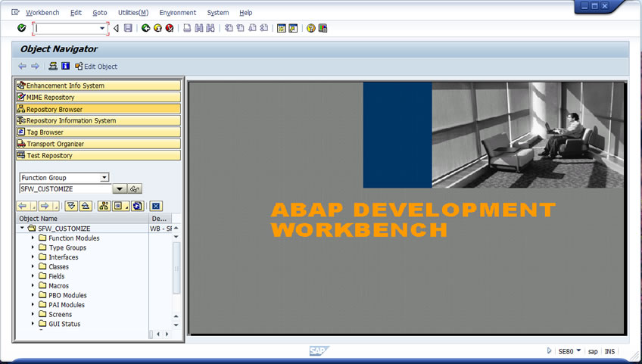
Task: Click the red Cancel icon
Action: click(170, 28)
